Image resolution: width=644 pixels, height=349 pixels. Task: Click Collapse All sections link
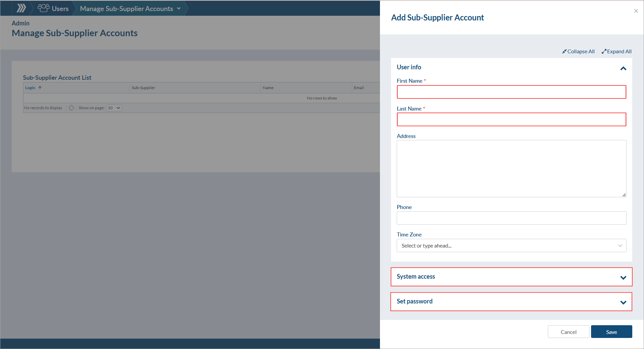578,51
